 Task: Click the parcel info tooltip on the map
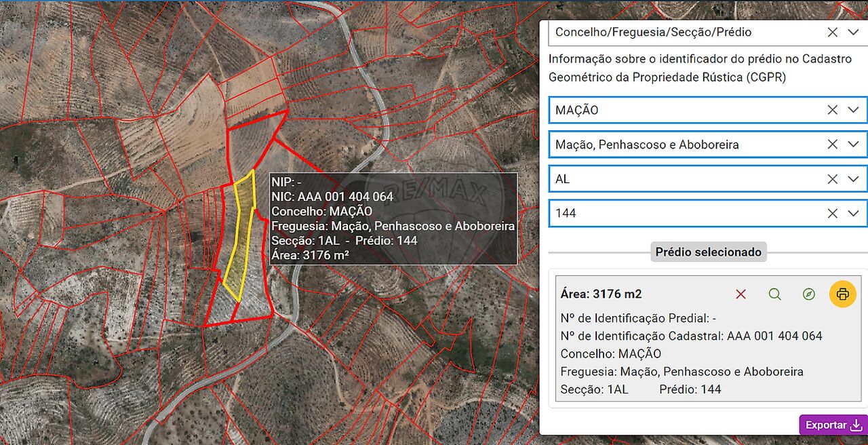point(393,218)
